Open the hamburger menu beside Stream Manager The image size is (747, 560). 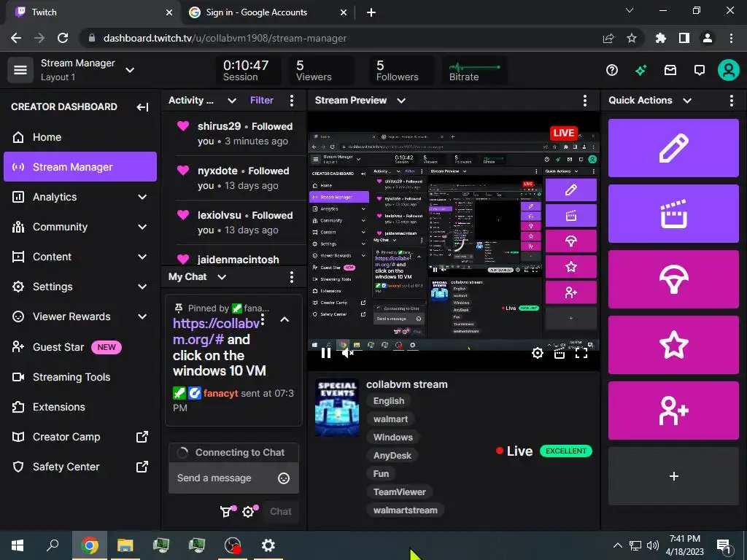coord(20,70)
